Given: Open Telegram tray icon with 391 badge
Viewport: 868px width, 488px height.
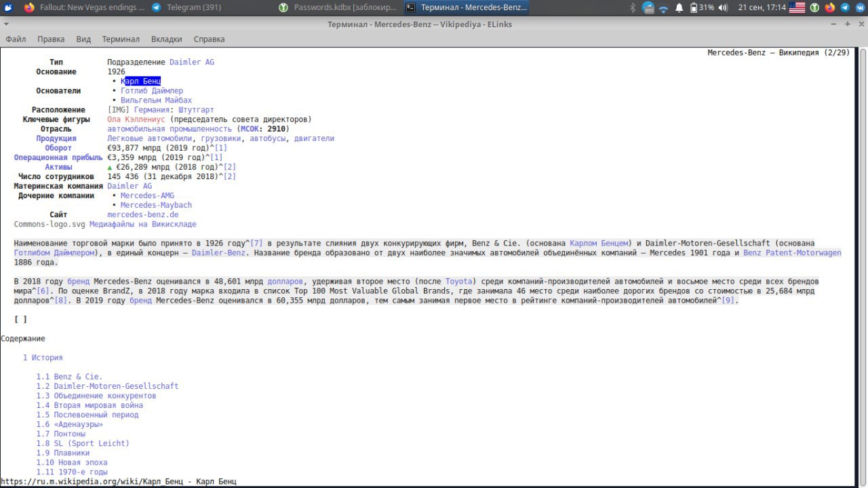Looking at the screenshot, I should tap(648, 7).
